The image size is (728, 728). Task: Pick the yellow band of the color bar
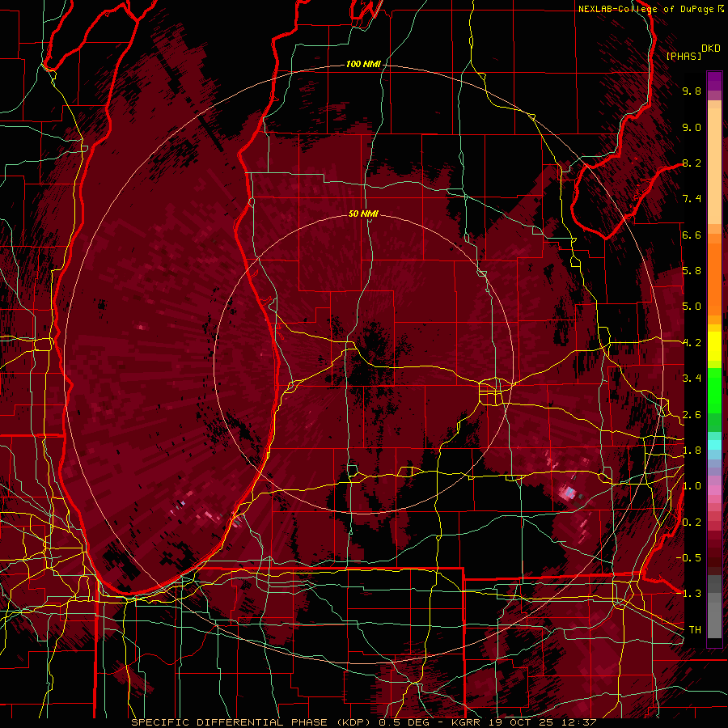(714, 346)
